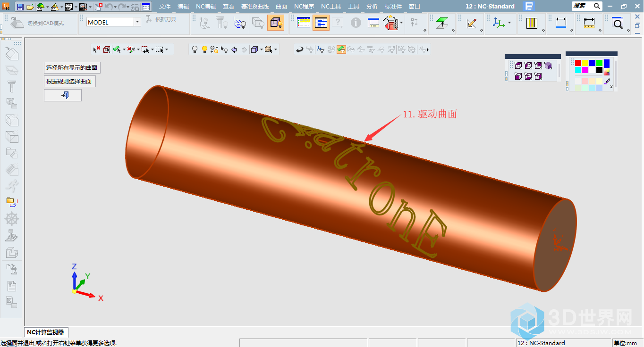Viewport: 644px width, 347px height.
Task: Click the yellow hatched panel icon
Action: tap(532, 23)
